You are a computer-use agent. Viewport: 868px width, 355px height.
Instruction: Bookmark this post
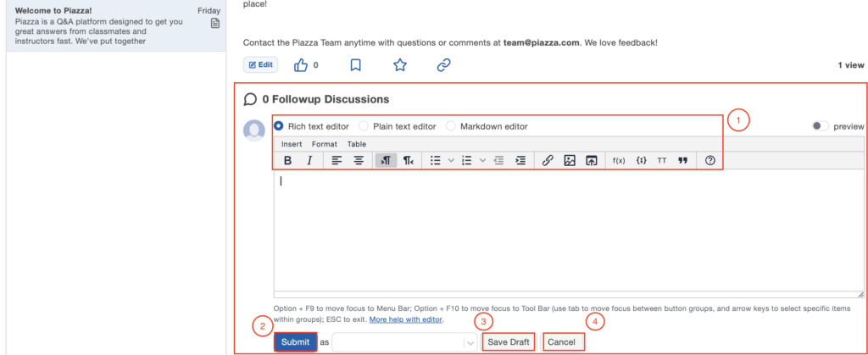click(x=356, y=65)
